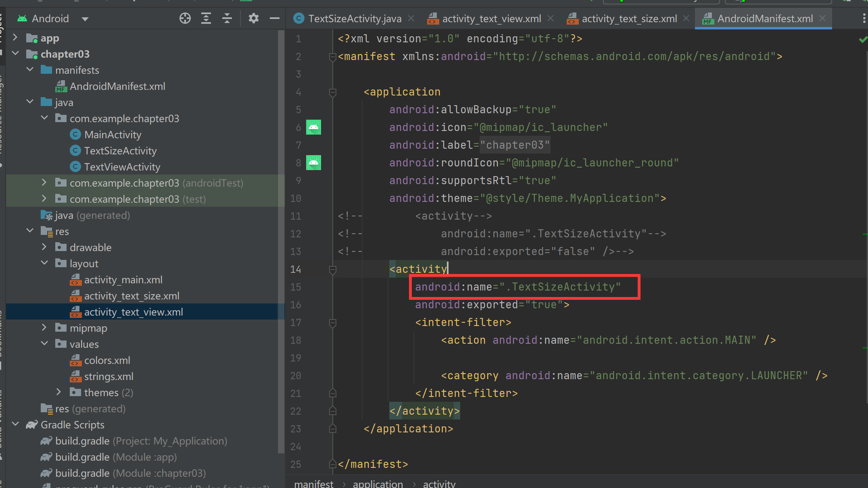Expand com.example.chapter03 (test) package
Viewport: 868px width, 488px height.
coord(44,199)
